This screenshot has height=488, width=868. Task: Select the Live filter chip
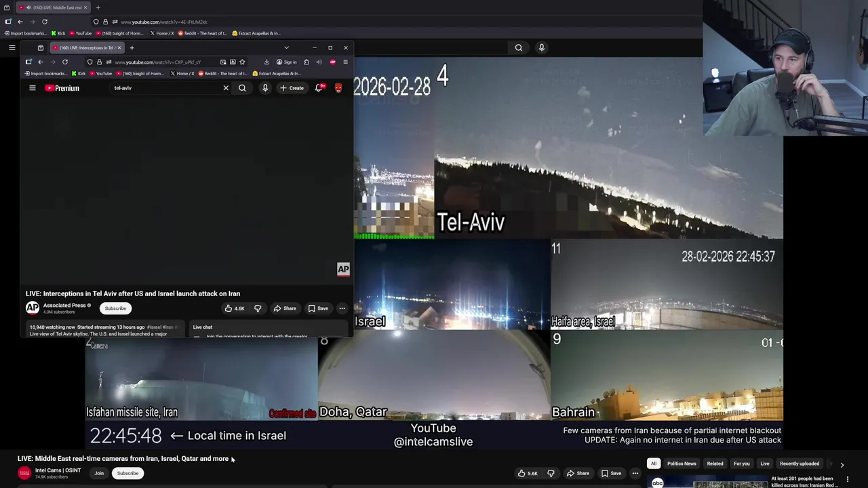(765, 464)
